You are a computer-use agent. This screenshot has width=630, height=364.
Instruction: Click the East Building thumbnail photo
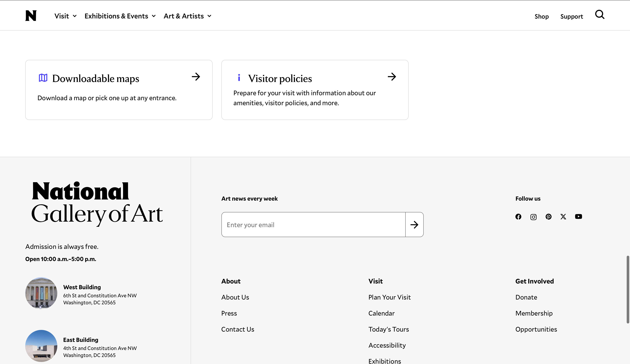coord(41,346)
